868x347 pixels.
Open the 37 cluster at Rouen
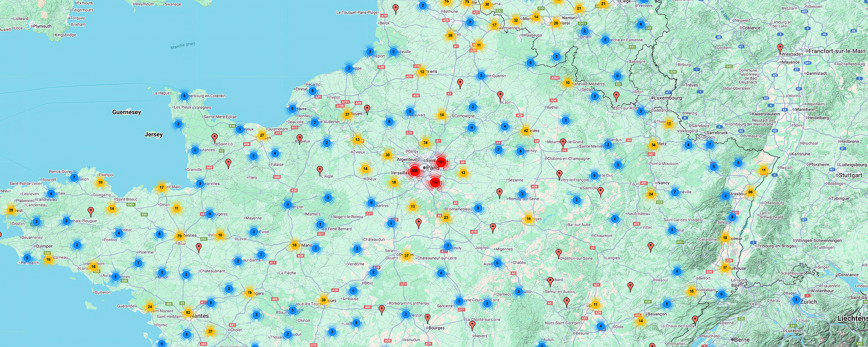coord(347,114)
